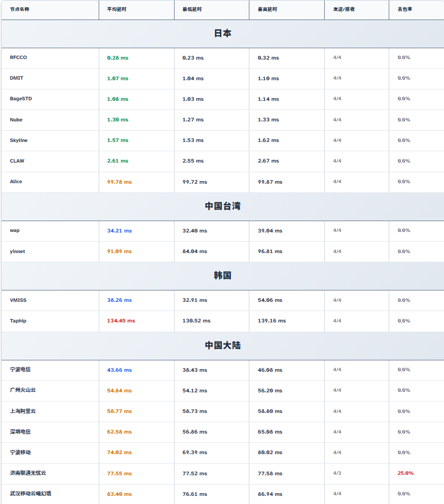Select the 宁波电信 node name
This screenshot has width=444, height=504.
tap(20, 370)
